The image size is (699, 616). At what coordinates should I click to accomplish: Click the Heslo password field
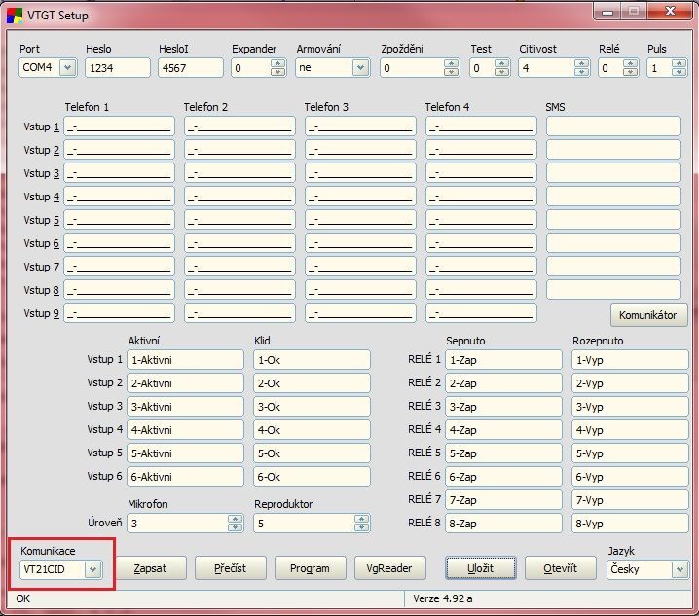[x=118, y=68]
